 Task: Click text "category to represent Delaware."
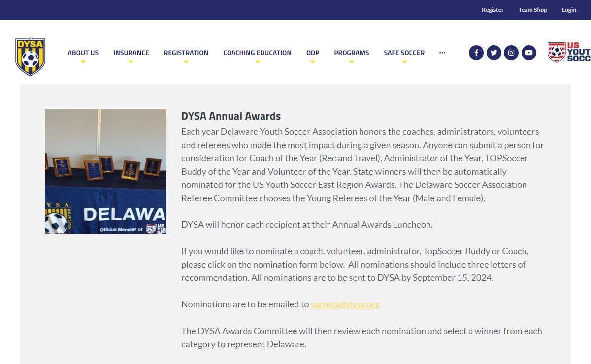pyautogui.click(x=244, y=344)
